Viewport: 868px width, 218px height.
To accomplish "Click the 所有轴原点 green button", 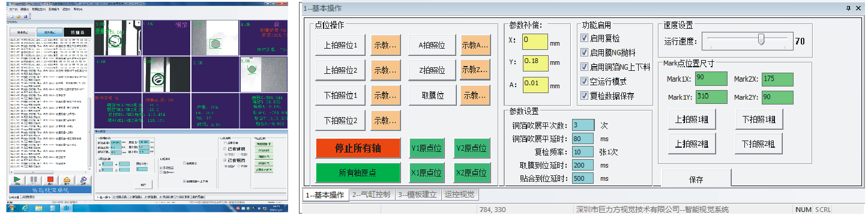I will [x=359, y=172].
